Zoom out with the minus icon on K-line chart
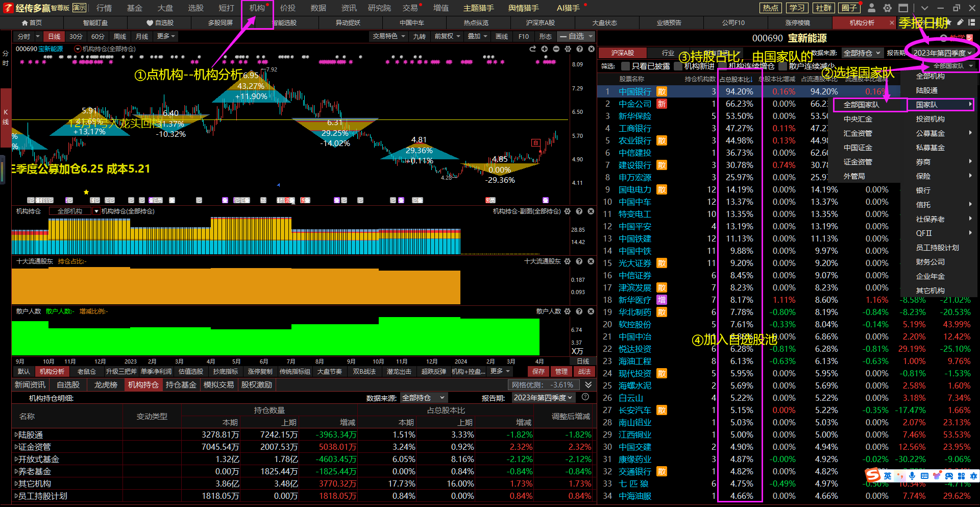 click(x=556, y=49)
